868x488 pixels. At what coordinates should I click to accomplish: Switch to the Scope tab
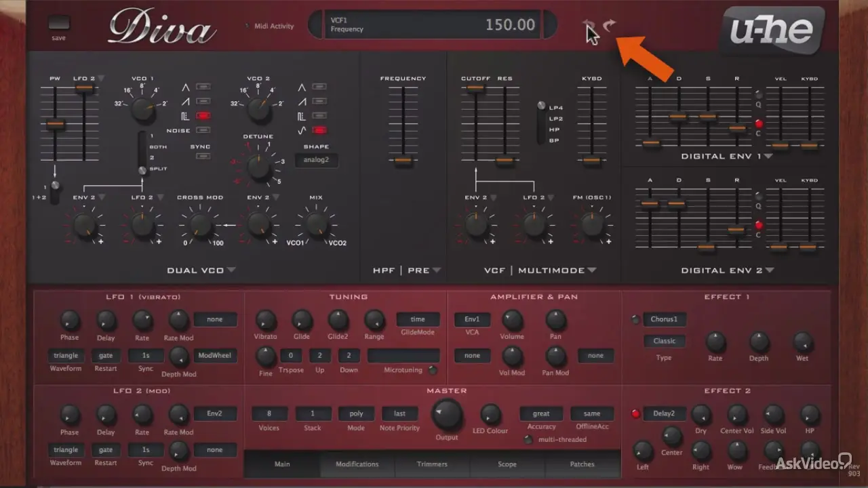point(507,464)
